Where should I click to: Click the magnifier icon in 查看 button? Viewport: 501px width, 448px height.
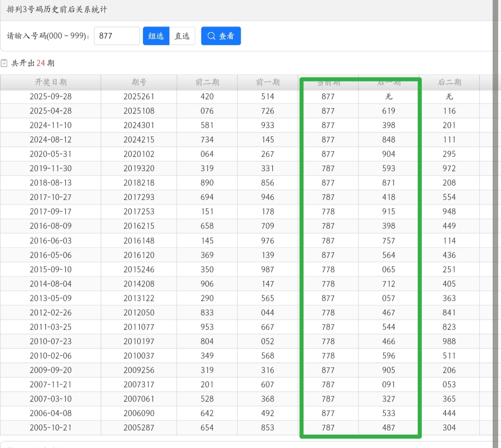(x=212, y=36)
